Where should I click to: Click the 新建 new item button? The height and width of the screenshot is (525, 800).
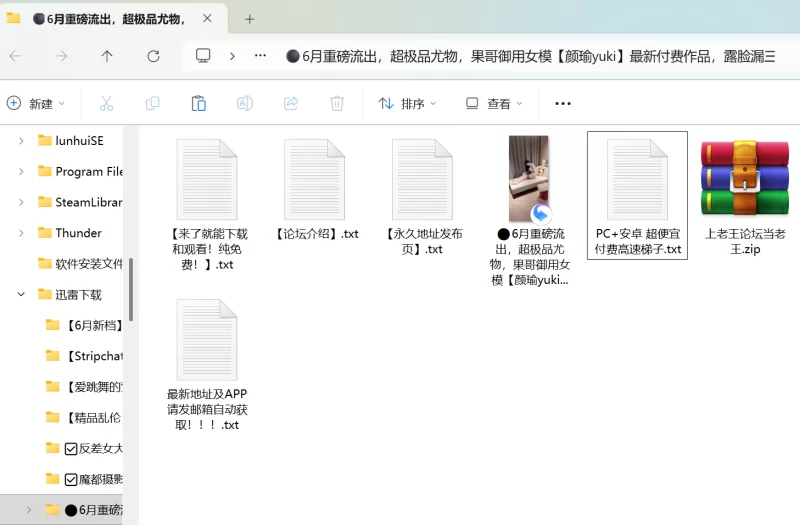[35, 103]
